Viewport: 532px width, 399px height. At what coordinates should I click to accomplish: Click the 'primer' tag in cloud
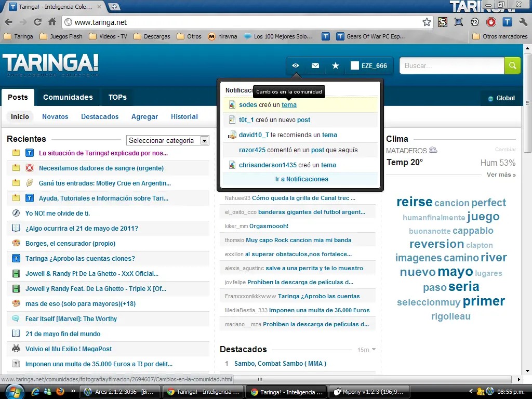pyautogui.click(x=484, y=301)
